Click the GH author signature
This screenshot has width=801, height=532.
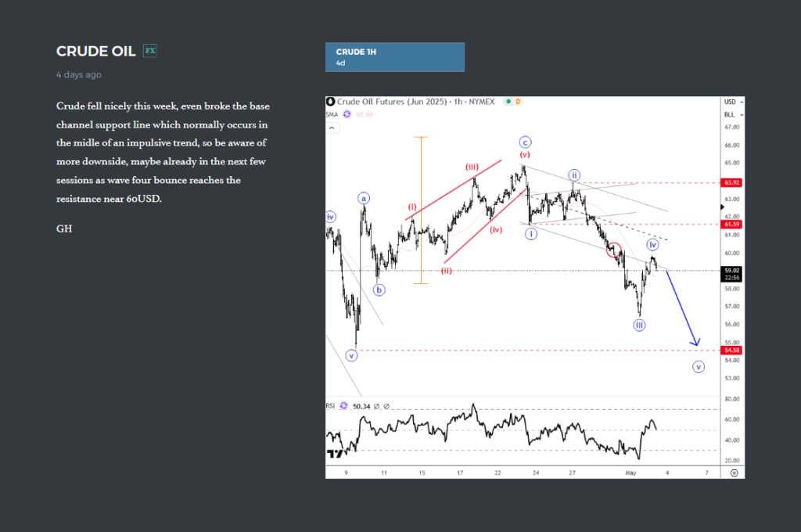[64, 228]
